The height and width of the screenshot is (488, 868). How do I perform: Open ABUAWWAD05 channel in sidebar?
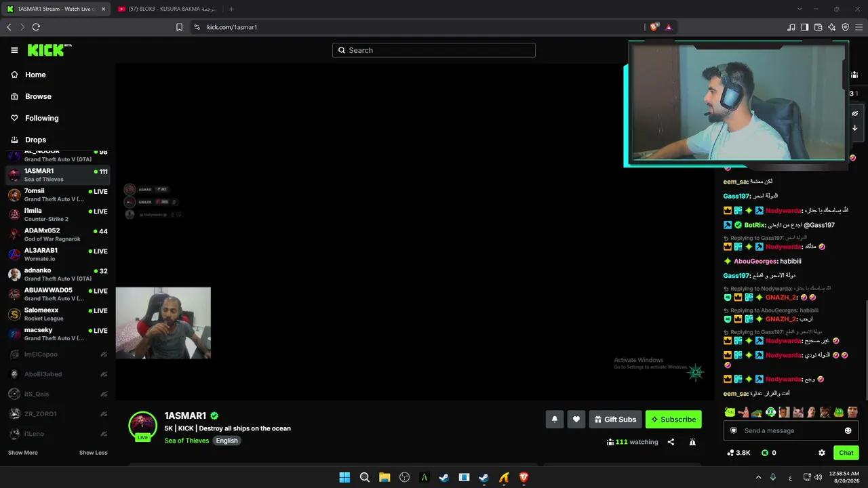point(58,294)
